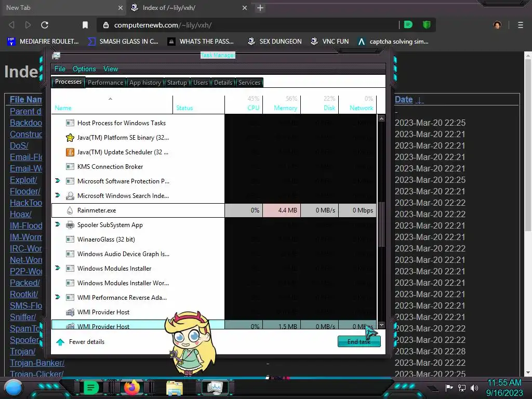The width and height of the screenshot is (532, 399).
Task: Click Spooler SubSystem App printer icon
Action: pyautogui.click(x=70, y=224)
